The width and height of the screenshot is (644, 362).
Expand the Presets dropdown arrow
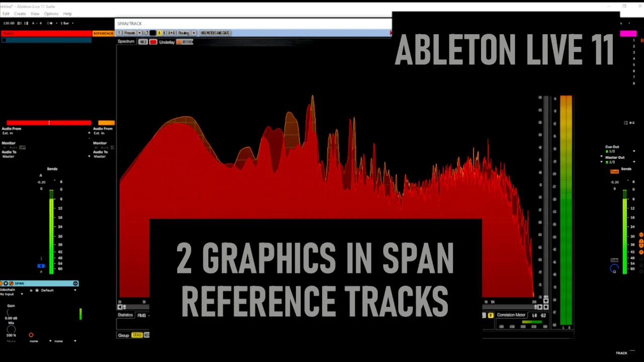(139, 33)
